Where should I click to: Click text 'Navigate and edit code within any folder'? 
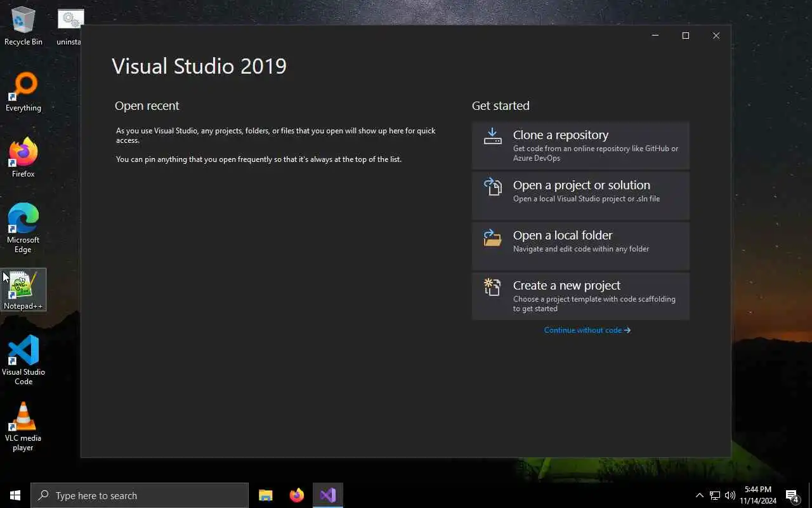(581, 249)
